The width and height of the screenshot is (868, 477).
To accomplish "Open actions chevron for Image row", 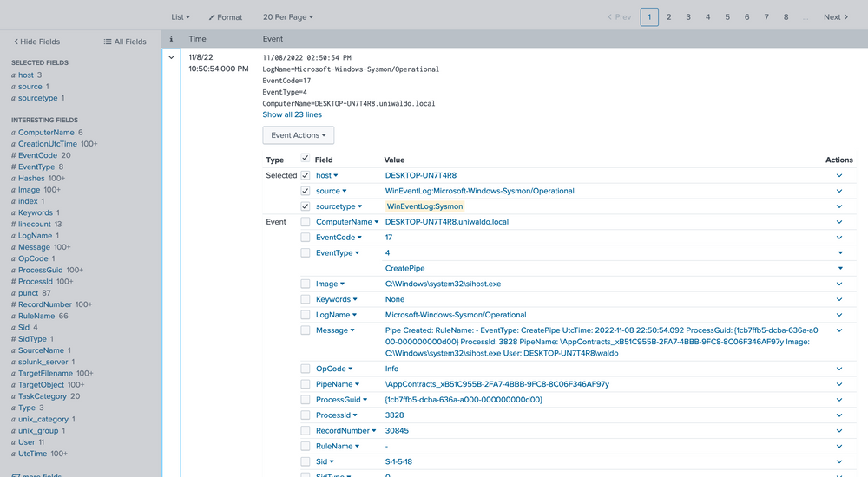I will tap(838, 284).
